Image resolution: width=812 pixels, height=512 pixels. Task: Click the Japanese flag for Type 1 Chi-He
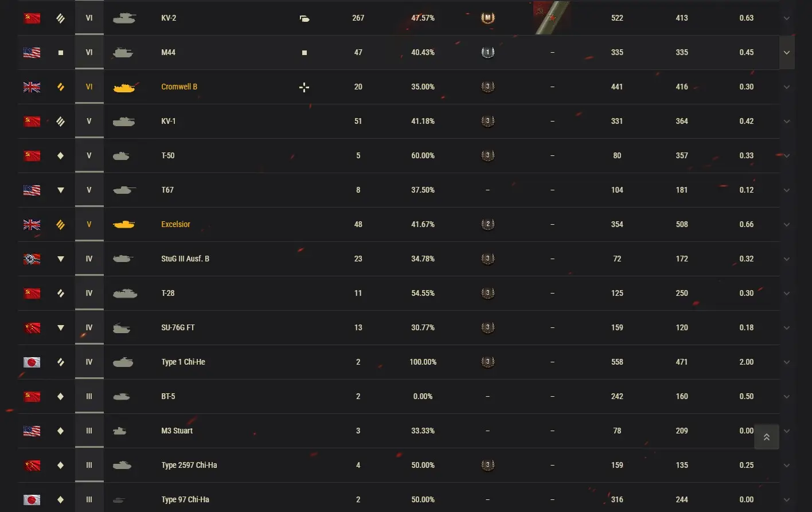(x=32, y=362)
